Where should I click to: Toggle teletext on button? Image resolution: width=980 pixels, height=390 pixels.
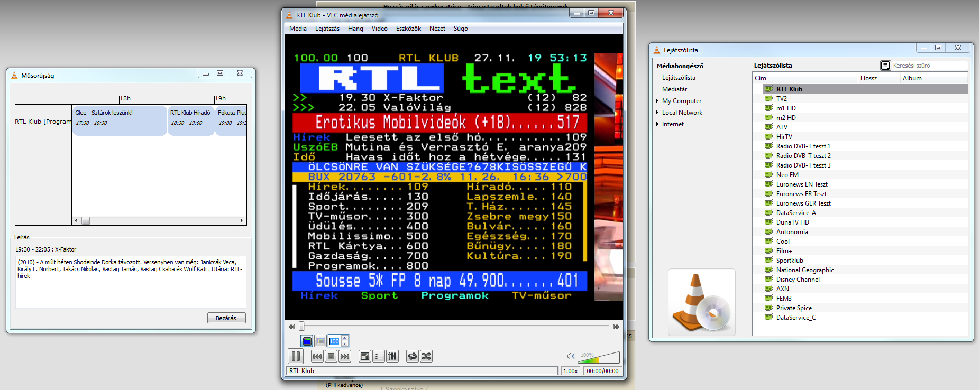(x=307, y=341)
